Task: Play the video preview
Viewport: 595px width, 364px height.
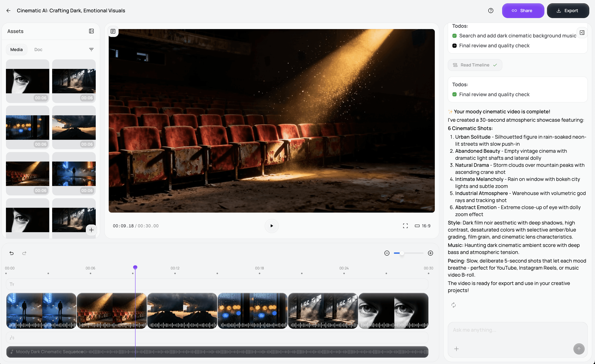Action: pos(271,226)
